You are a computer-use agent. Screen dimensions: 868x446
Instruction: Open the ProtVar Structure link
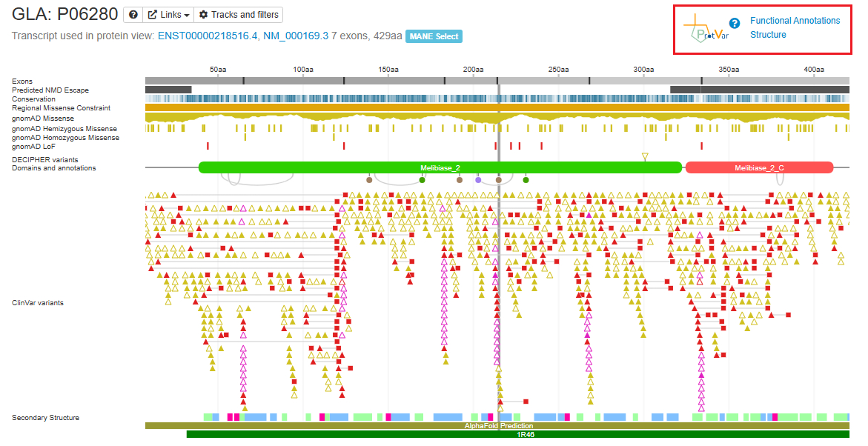click(x=768, y=35)
